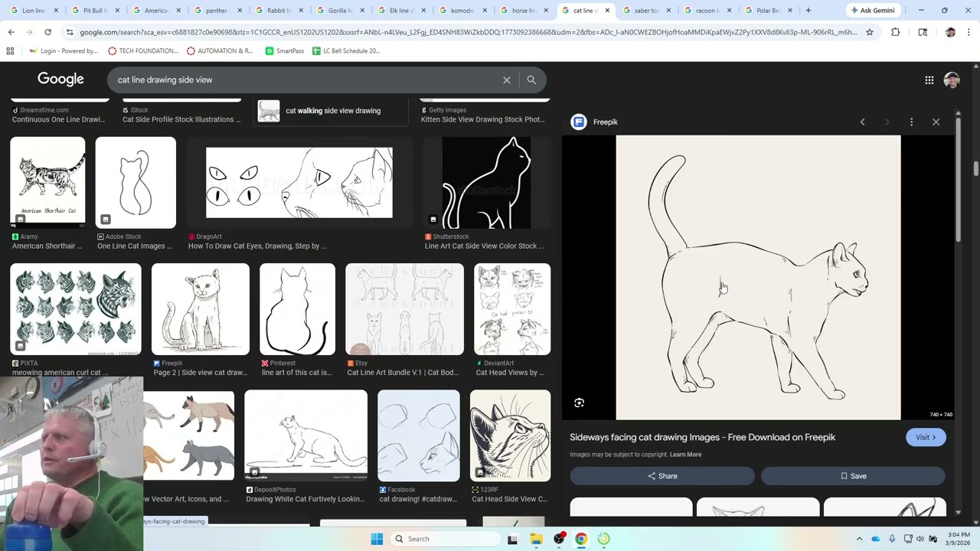Open the Google account avatar menu

click(x=952, y=80)
